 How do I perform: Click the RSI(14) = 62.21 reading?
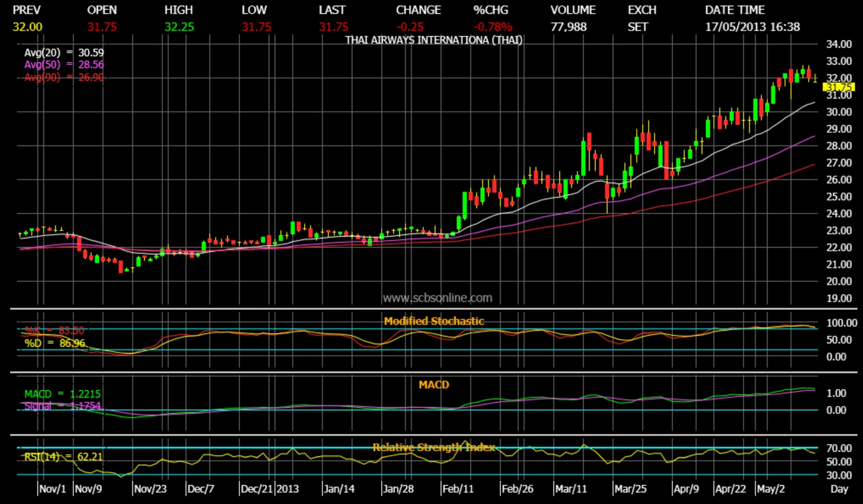point(63,457)
